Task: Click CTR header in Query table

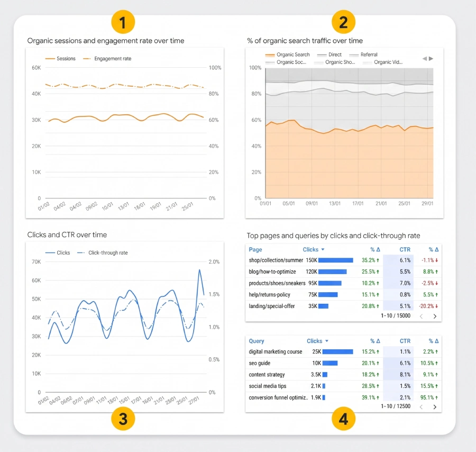Action: [x=405, y=341]
